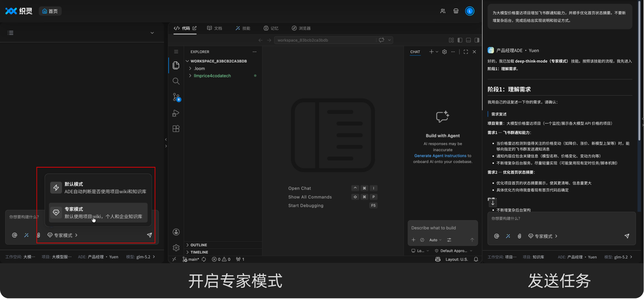
Task: Open the user avatar labeled L
Action: pyautogui.click(x=469, y=11)
